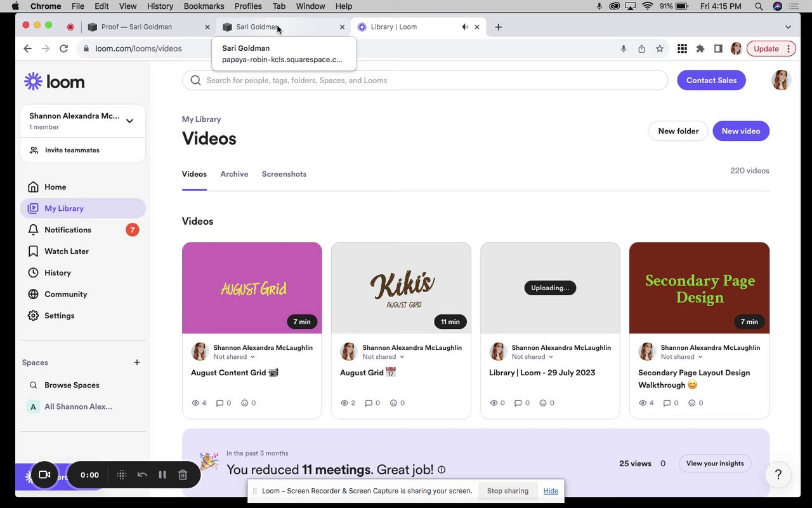Open History in the sidebar
The width and height of the screenshot is (812, 508).
[x=83, y=272]
